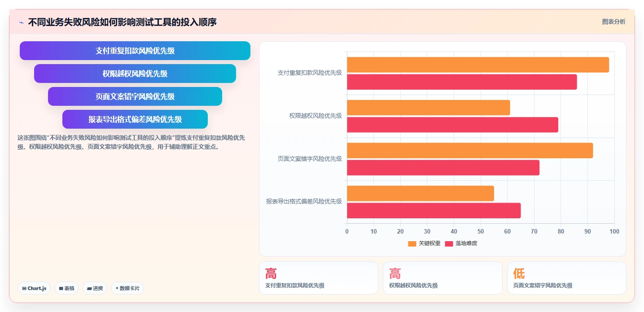Open the 低 card for 页面文案错字风险优先级
Image resolution: width=644 pixels, height=312 pixels.
(567, 278)
